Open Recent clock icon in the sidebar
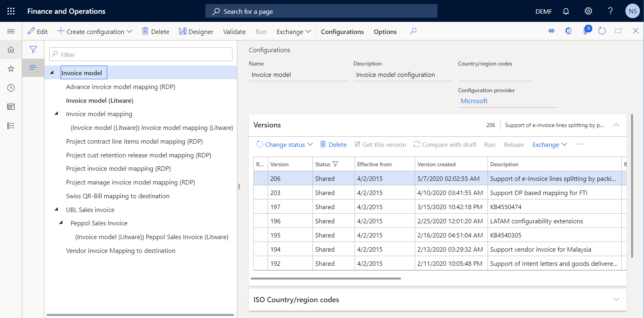The width and height of the screenshot is (644, 318). pyautogui.click(x=11, y=88)
